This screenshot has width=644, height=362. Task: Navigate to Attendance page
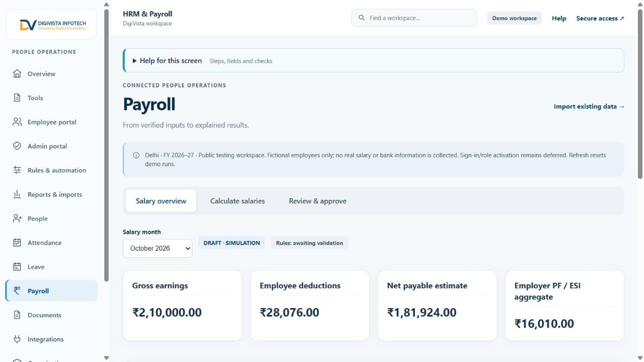(x=51, y=243)
